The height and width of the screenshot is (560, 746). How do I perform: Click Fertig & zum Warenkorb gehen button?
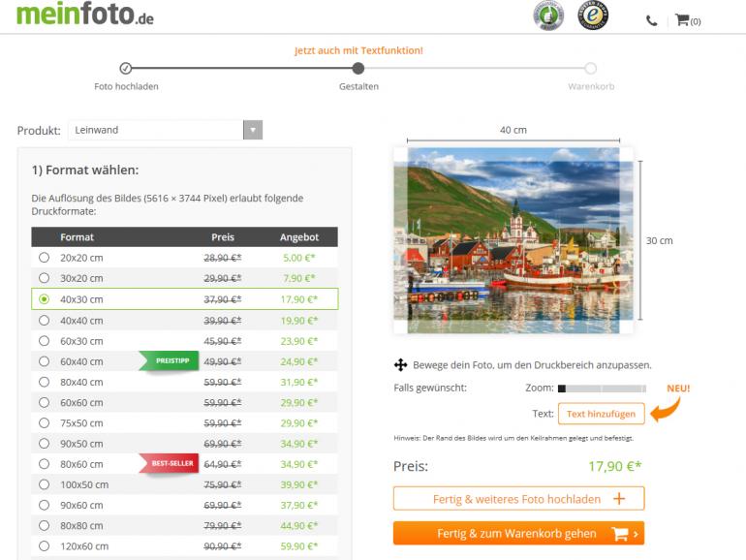coord(518,533)
